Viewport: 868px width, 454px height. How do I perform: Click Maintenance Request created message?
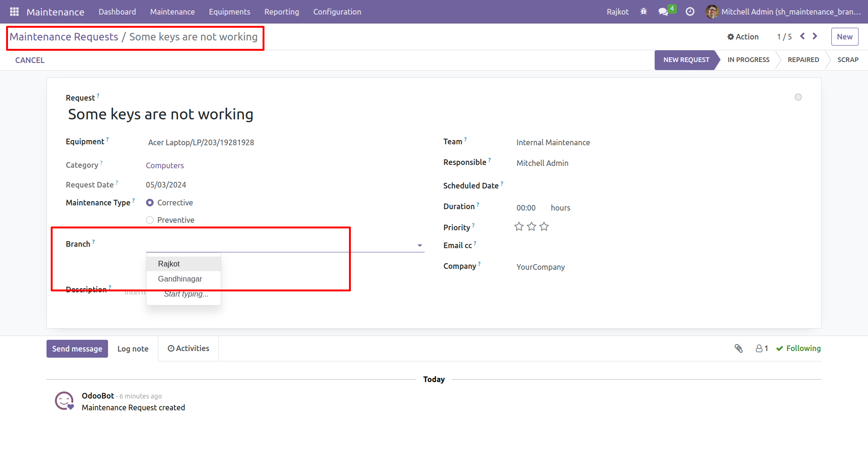point(133,407)
